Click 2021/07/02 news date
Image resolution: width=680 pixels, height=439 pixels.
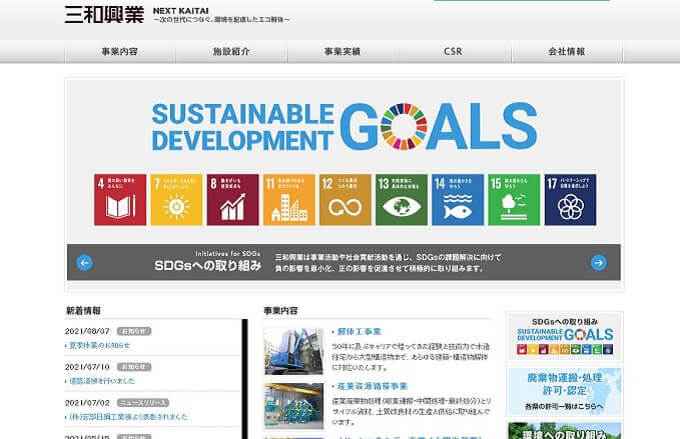point(87,403)
